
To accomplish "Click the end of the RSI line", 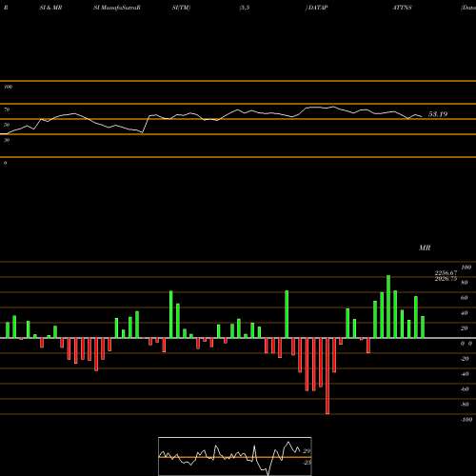I will tap(422, 116).
